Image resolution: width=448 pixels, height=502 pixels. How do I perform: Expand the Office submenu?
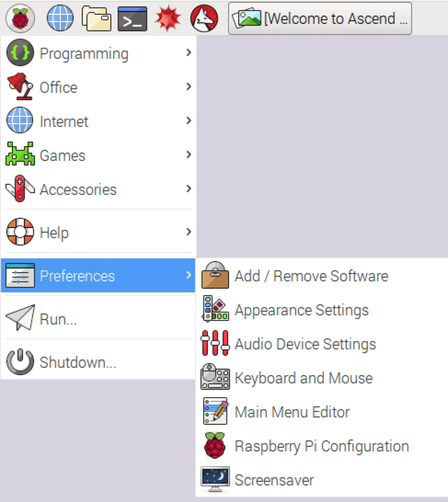point(58,87)
